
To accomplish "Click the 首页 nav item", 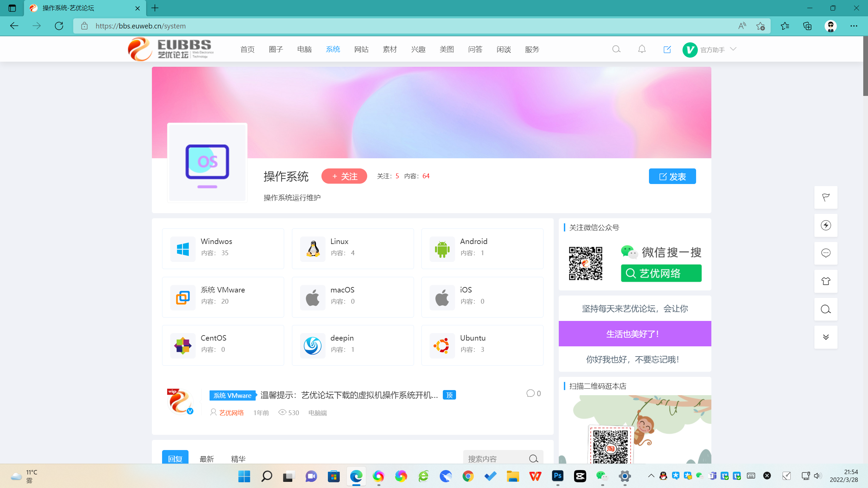I will pos(248,49).
